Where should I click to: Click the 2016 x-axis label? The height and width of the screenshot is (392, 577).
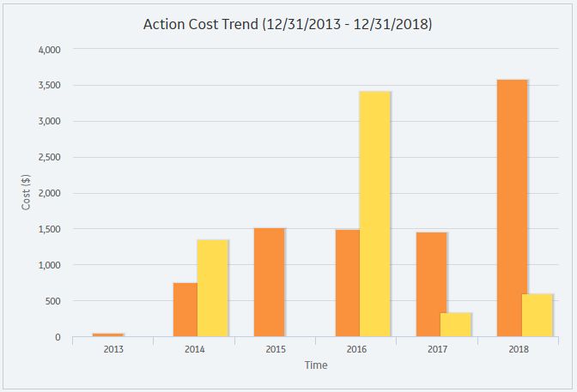tap(356, 349)
